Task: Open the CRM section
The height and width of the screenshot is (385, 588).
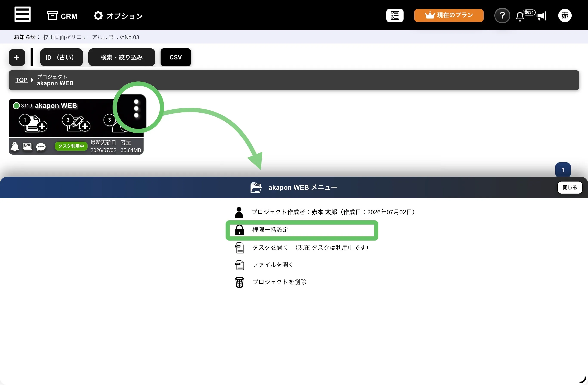Action: (x=62, y=16)
